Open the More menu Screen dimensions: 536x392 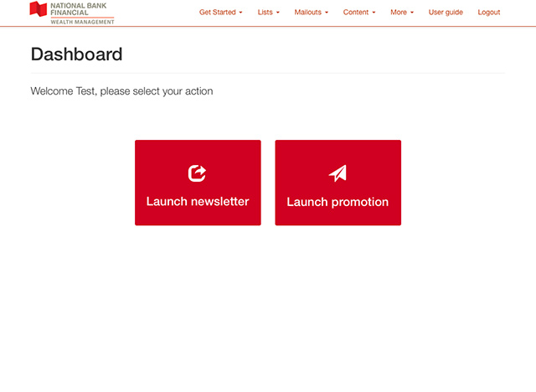point(399,13)
